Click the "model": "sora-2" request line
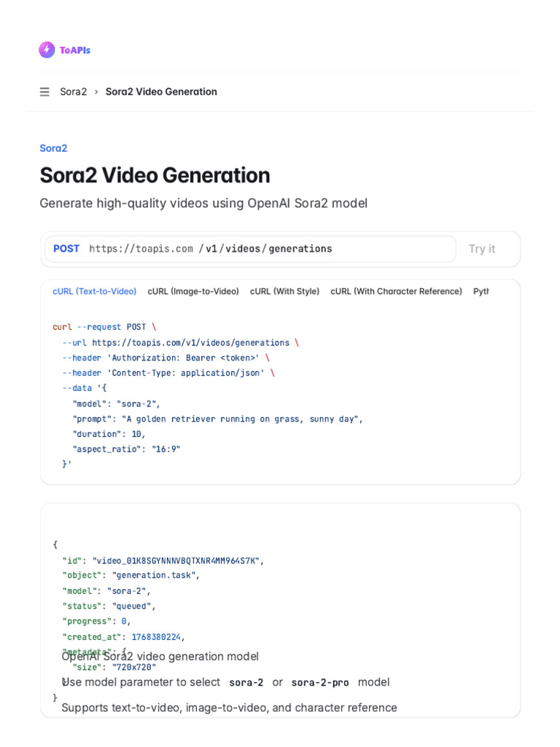Screen dimensions: 560x747 (116, 403)
